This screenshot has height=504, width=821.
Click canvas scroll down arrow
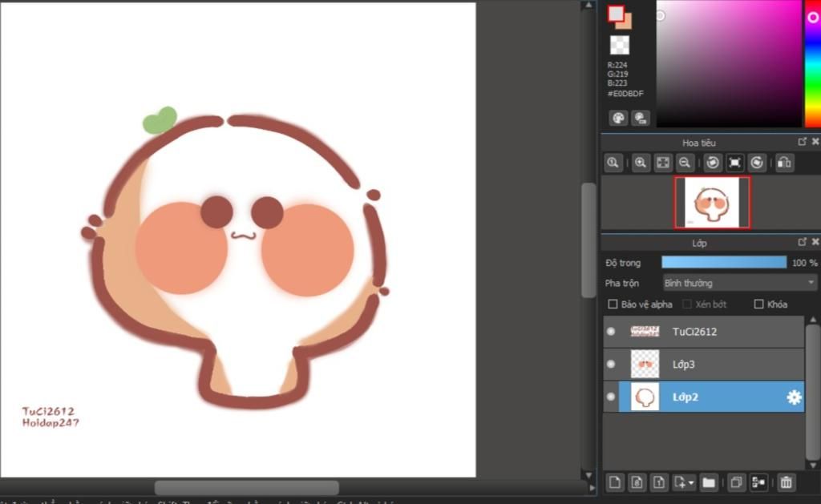click(588, 475)
